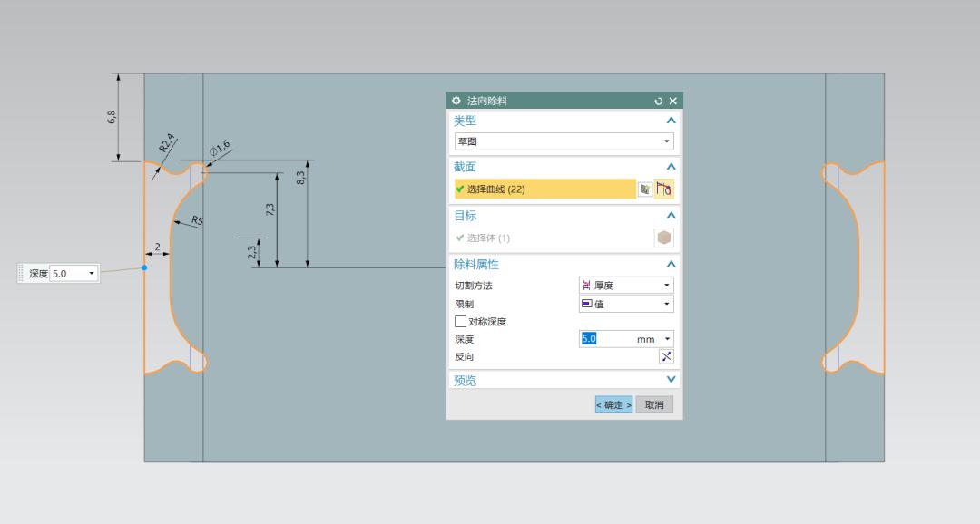Click the 反向 reverse direction icon
The width and height of the screenshot is (980, 524).
(665, 356)
